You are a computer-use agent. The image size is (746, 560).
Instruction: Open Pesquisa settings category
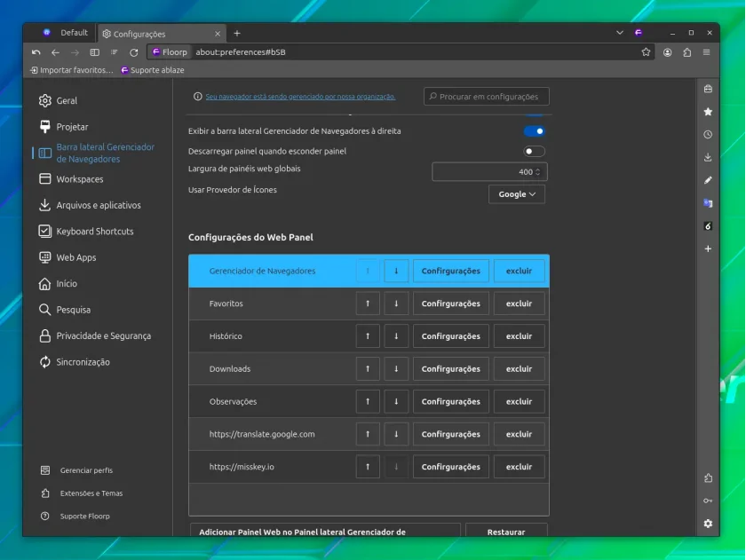[65, 310]
